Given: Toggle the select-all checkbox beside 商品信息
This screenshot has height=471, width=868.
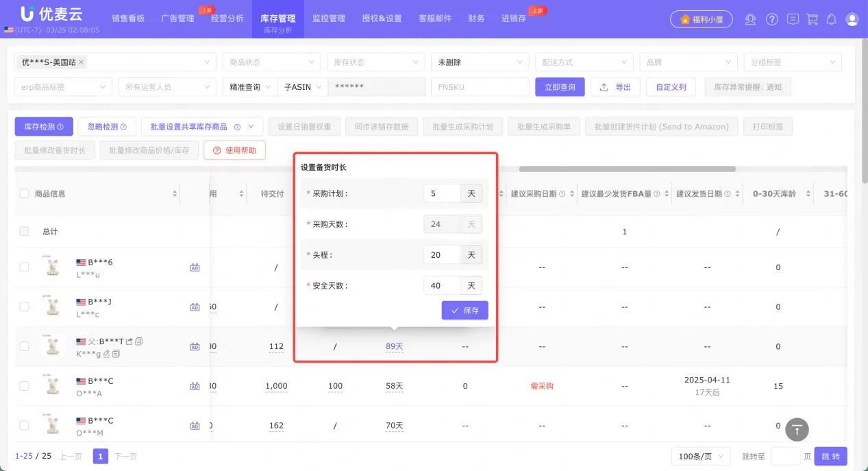Looking at the screenshot, I should click(x=24, y=194).
